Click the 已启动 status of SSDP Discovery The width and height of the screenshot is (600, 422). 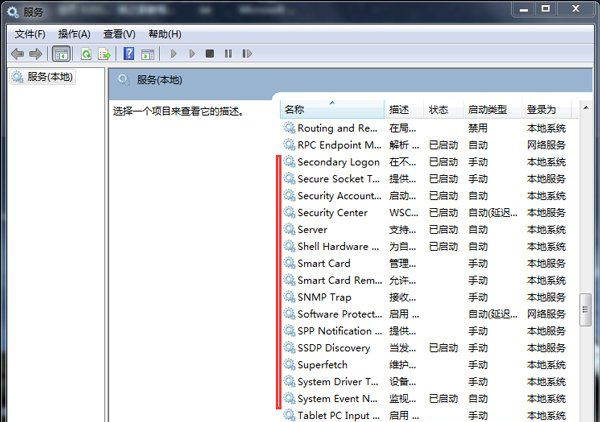[443, 348]
